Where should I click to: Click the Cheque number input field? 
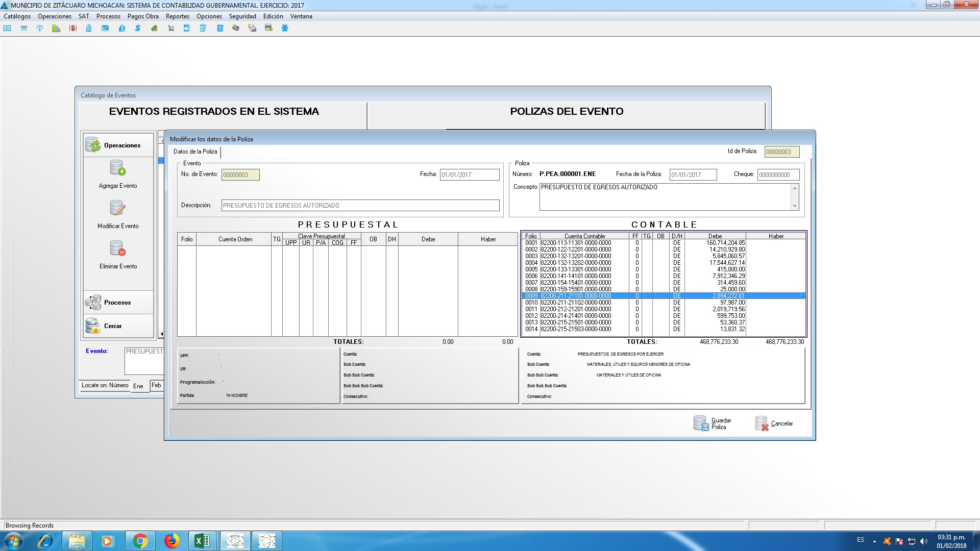(x=778, y=174)
